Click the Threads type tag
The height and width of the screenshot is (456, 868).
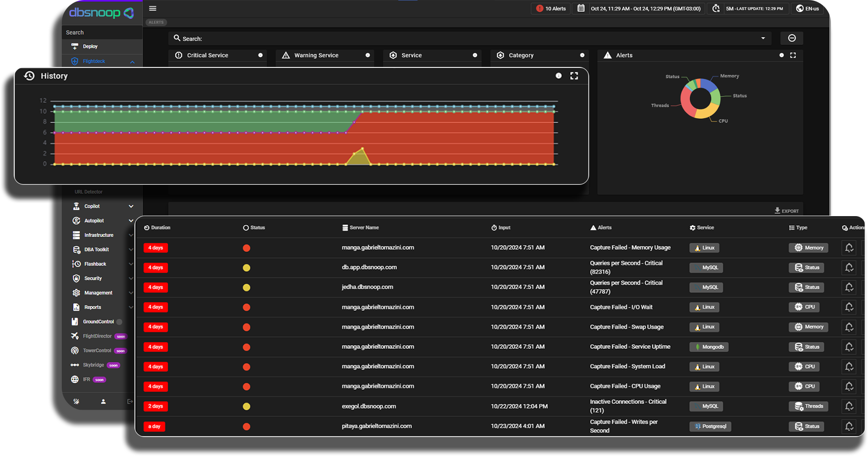809,406
